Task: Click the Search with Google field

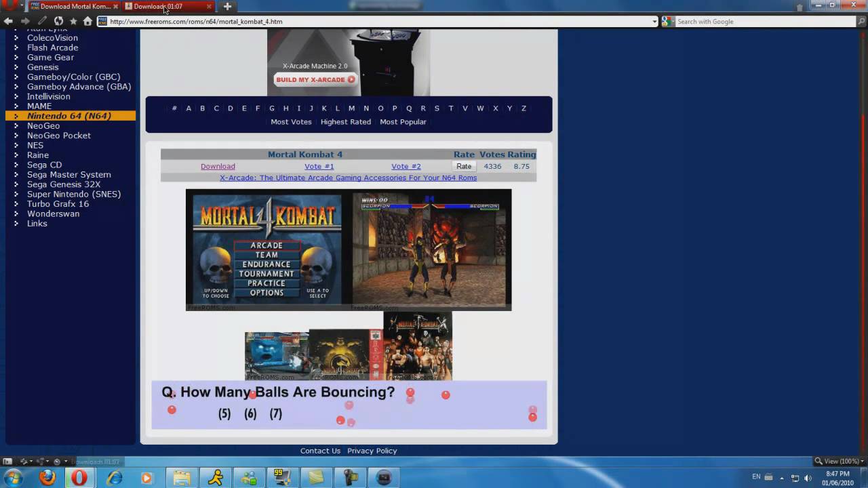Action: point(766,22)
